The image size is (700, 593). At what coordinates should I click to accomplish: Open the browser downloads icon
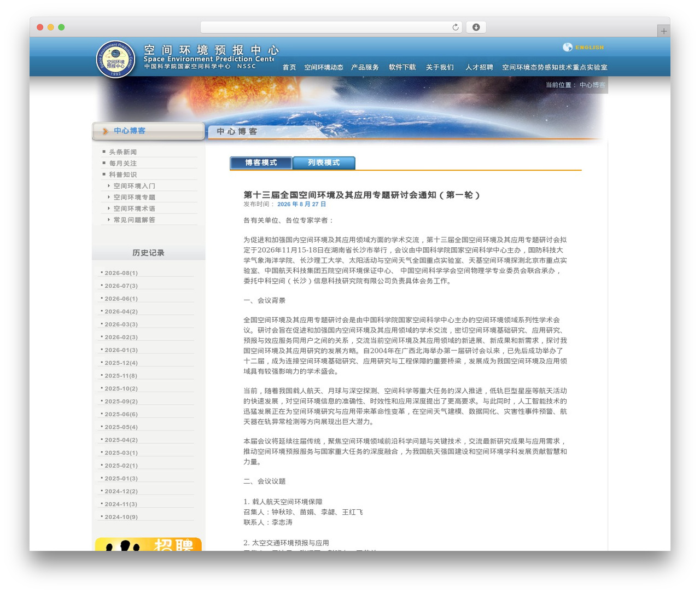click(x=476, y=27)
